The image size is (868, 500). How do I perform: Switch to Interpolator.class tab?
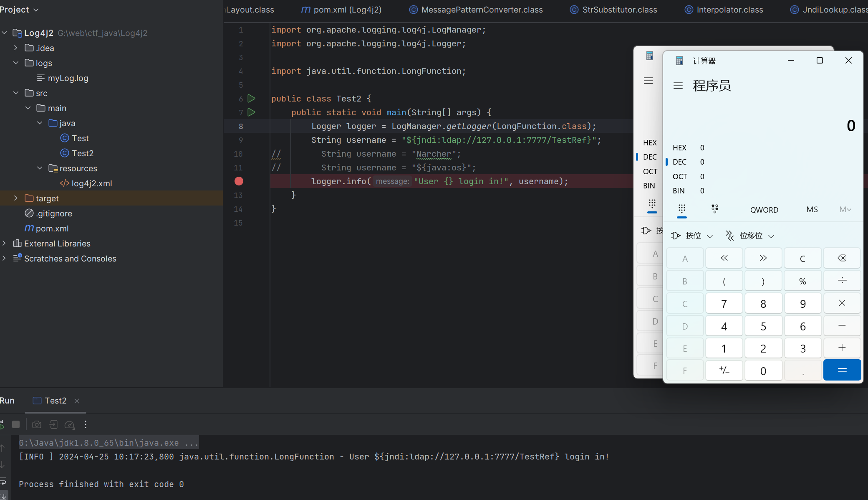[724, 10]
